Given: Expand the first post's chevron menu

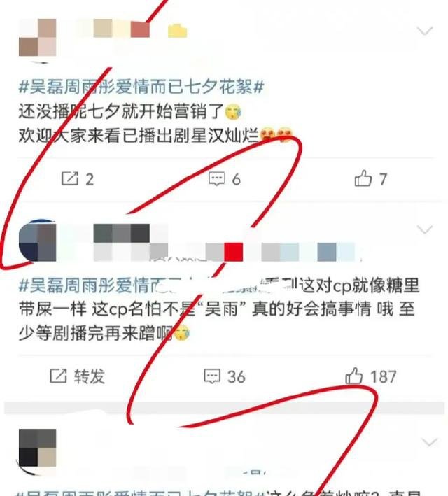Looking at the screenshot, I should pos(425,31).
